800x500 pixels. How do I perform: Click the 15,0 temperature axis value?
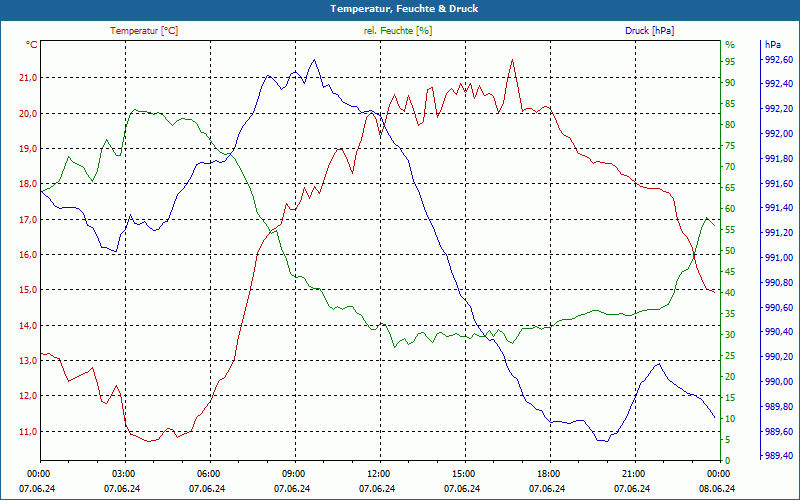[x=28, y=290]
